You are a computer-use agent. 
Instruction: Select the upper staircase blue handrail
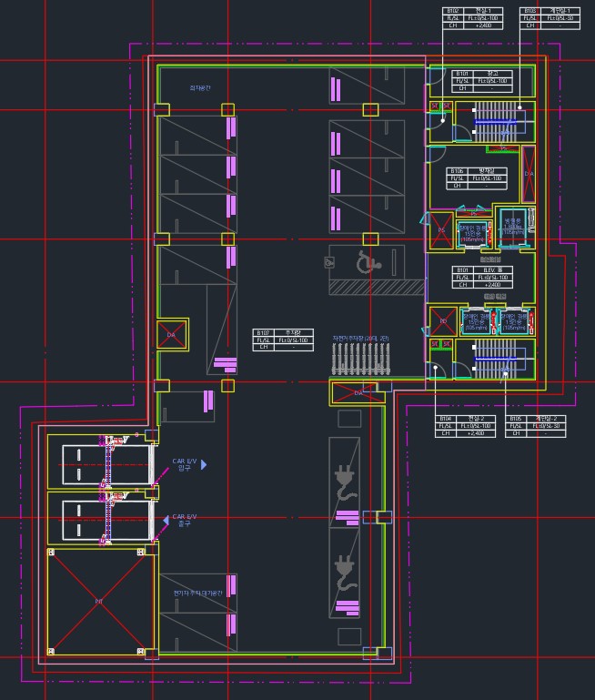tap(494, 121)
